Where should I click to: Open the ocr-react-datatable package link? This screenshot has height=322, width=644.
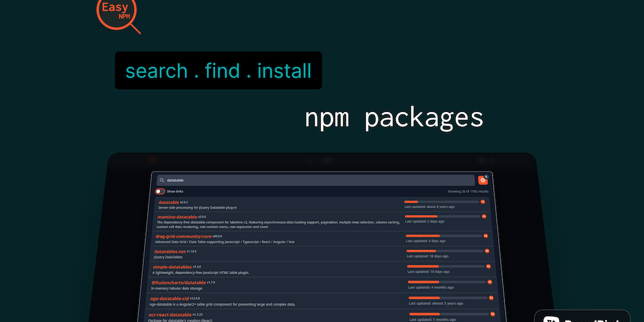tap(170, 314)
